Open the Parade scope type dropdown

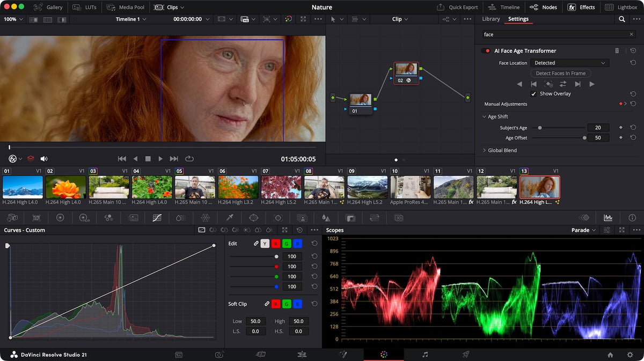tap(584, 230)
